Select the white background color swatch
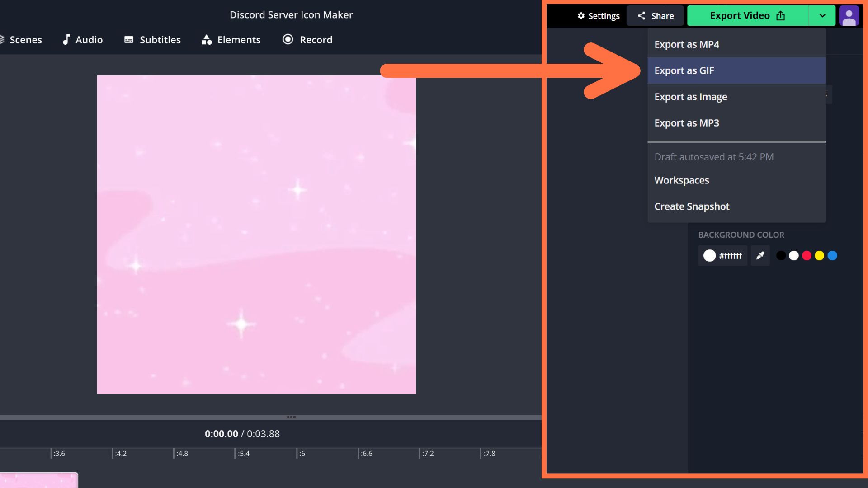 (794, 256)
